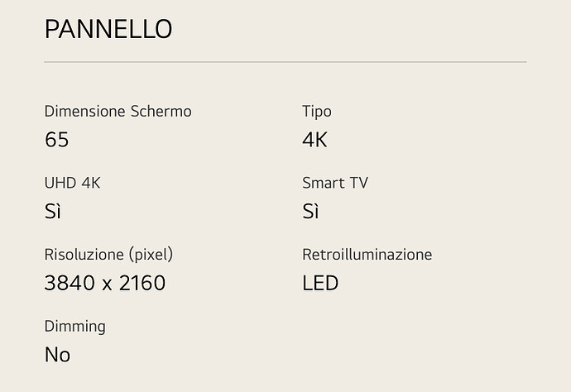Select the Smart TV label
The image size is (571, 392).
(x=335, y=183)
